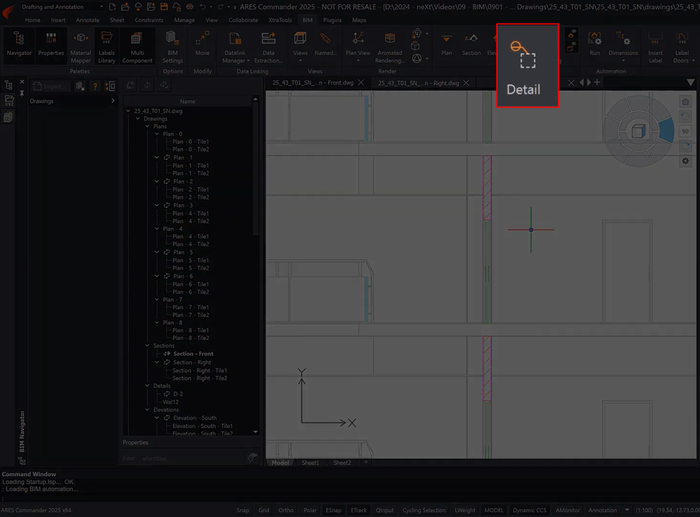Click the Label Doors button

click(682, 46)
